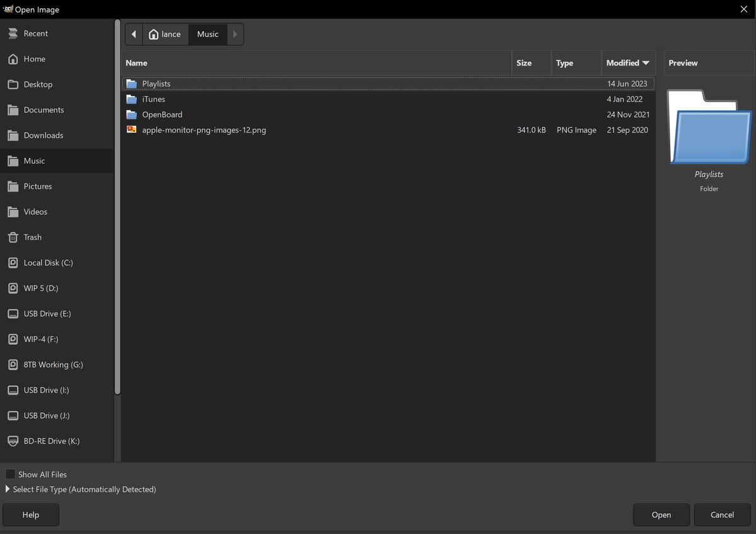
Task: Enable the Show All Files checkbox
Action: (10, 473)
